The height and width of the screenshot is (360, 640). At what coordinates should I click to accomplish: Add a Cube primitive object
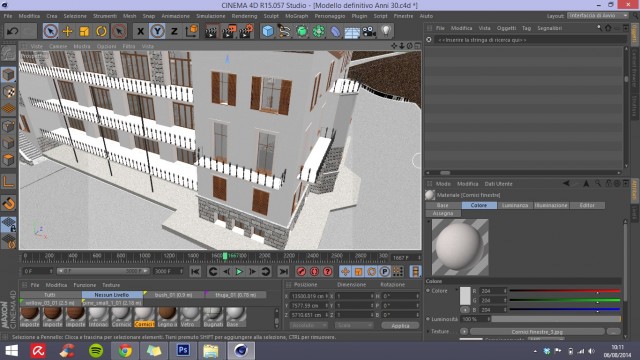pyautogui.click(x=268, y=31)
